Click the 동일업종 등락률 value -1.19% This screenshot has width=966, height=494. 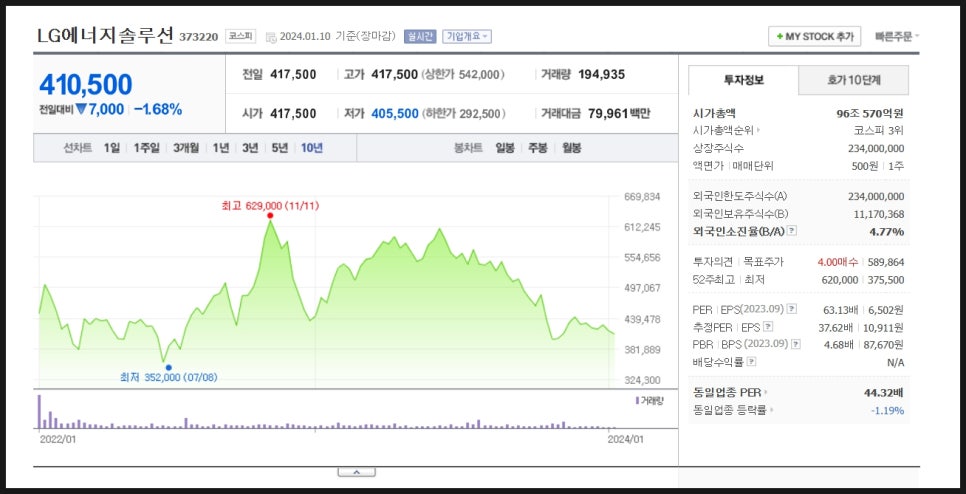pyautogui.click(x=888, y=410)
